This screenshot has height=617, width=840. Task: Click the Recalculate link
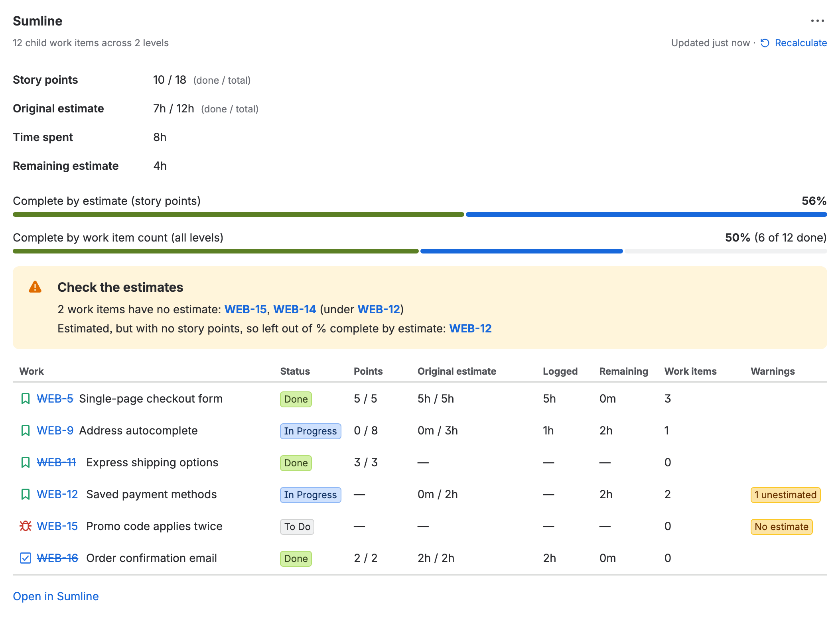point(801,43)
